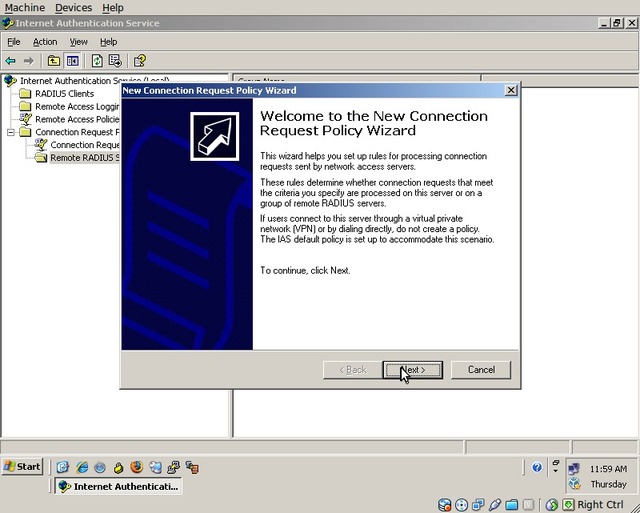Select Remote Access Logging folder

(x=76, y=107)
